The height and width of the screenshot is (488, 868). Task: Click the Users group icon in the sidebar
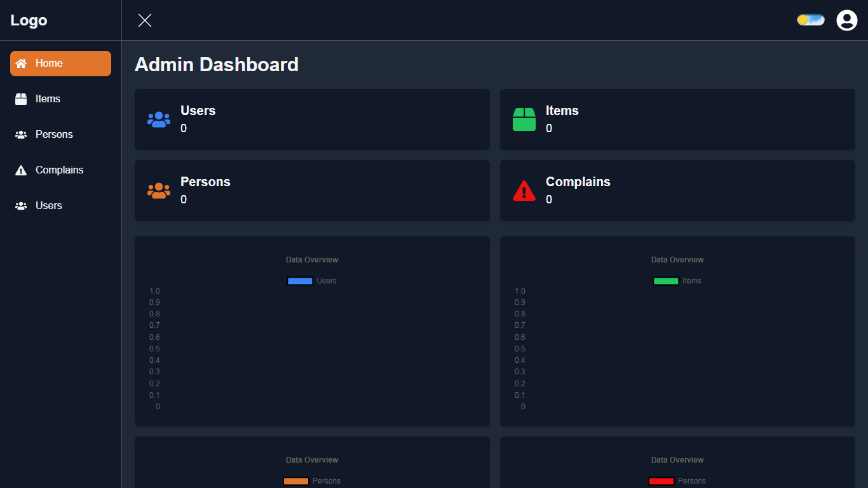pyautogui.click(x=21, y=205)
